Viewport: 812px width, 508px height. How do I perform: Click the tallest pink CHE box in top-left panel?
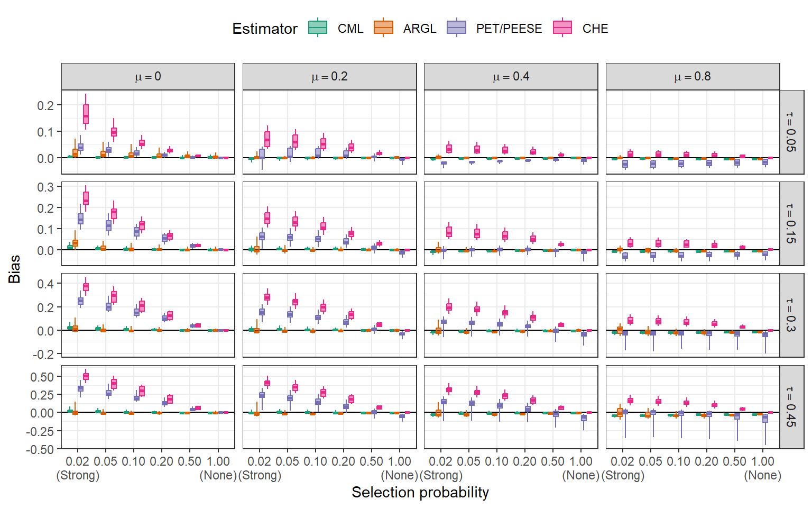click(86, 114)
